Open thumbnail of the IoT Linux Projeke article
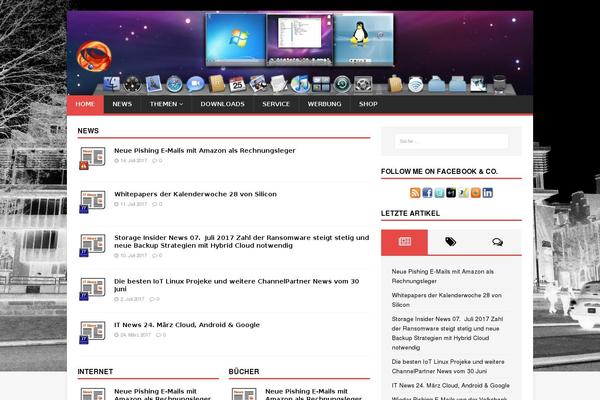This screenshot has height=400, width=600. click(92, 289)
